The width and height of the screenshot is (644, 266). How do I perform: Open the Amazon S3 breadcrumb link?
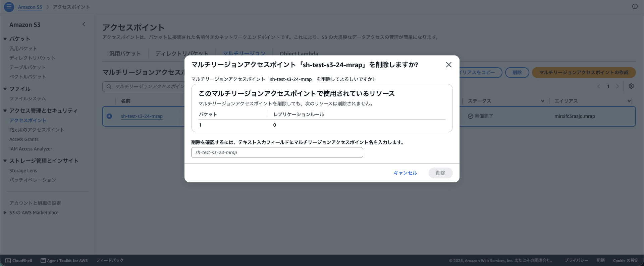point(30,7)
